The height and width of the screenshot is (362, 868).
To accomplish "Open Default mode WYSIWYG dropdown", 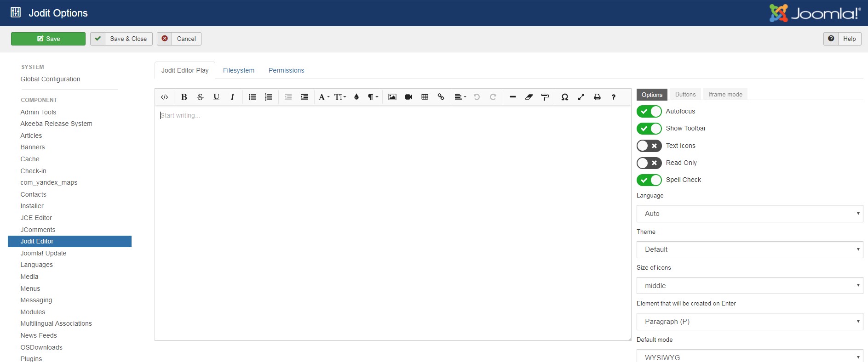I will pyautogui.click(x=750, y=356).
